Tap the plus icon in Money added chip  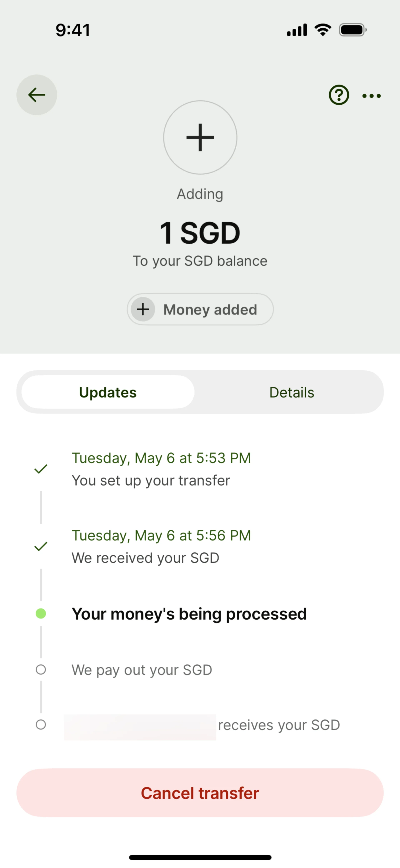[x=143, y=309]
